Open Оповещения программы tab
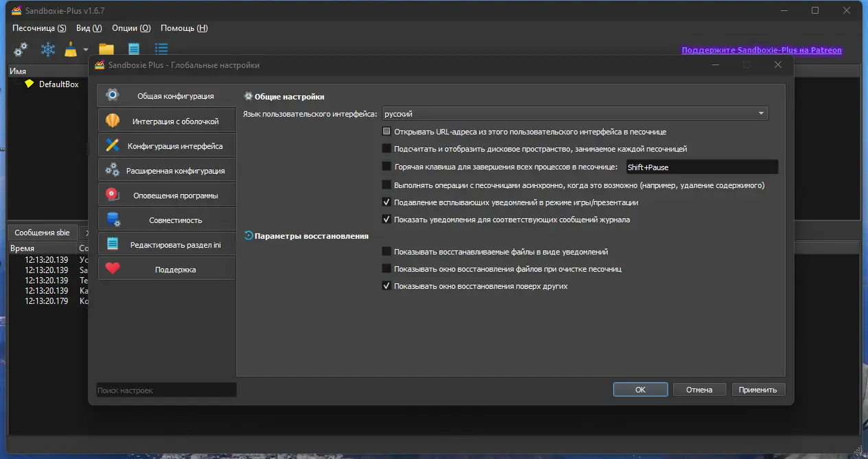Image resolution: width=868 pixels, height=459 pixels. tap(167, 195)
